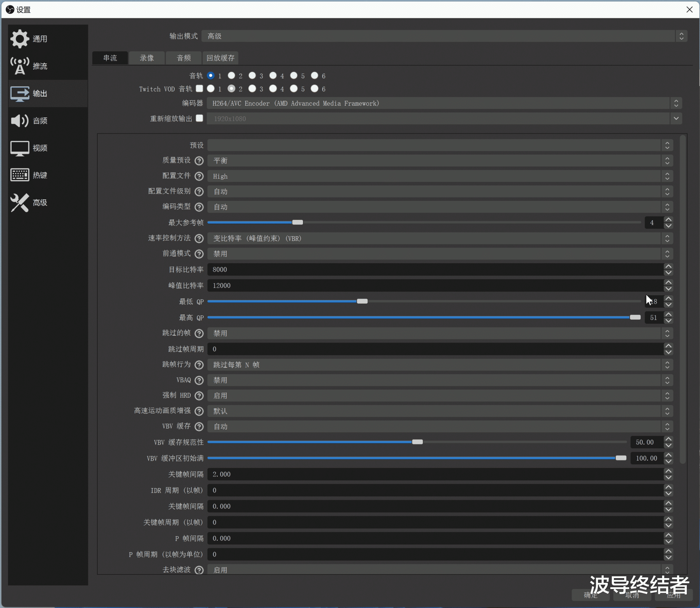Open the 热键 (Hotkeys) keyboard icon
The width and height of the screenshot is (700, 608).
click(x=20, y=175)
